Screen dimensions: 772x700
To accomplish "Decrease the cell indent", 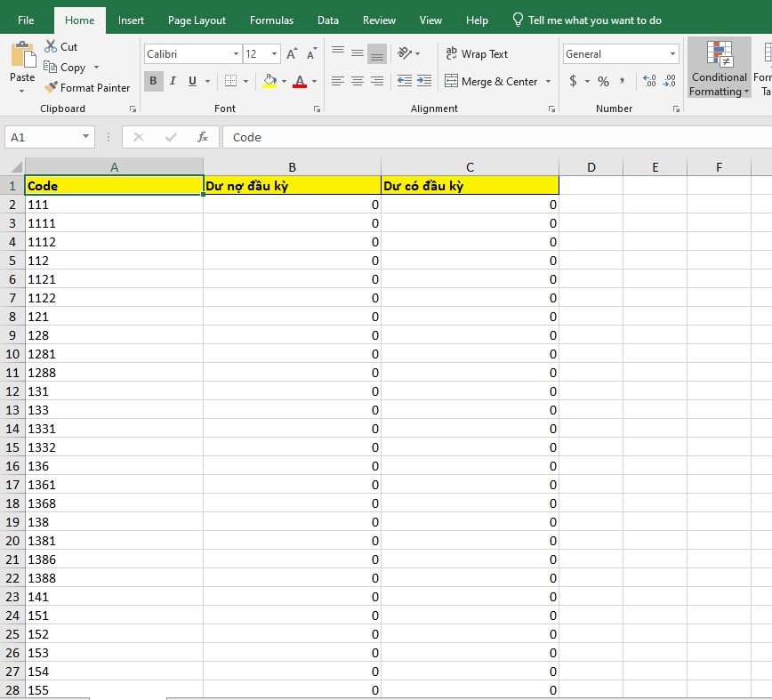I will (x=404, y=81).
